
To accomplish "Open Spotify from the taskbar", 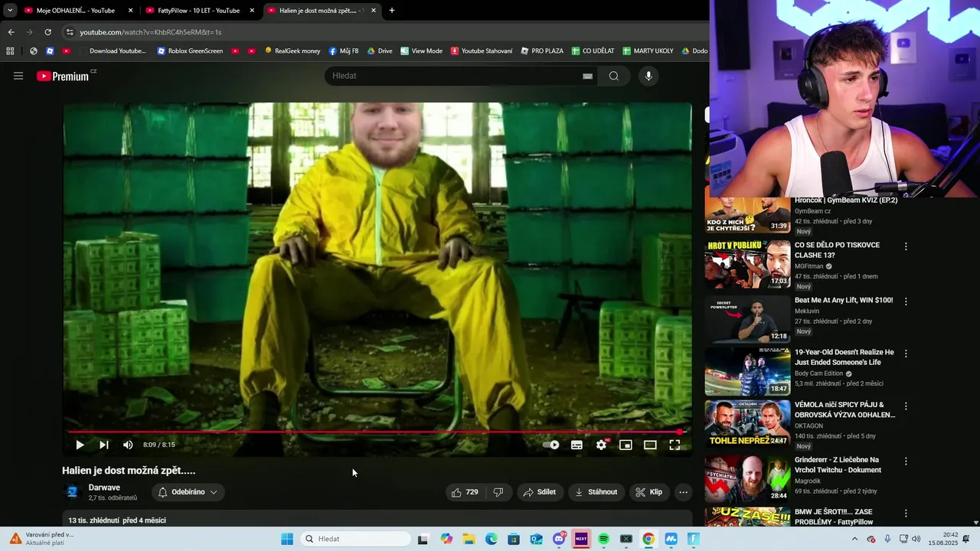I will [x=603, y=539].
